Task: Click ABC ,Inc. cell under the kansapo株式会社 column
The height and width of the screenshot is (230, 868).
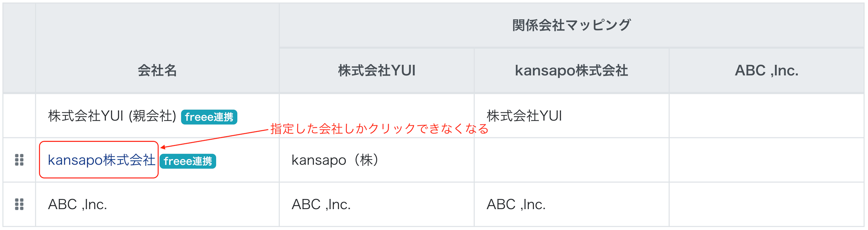Action: tap(516, 205)
